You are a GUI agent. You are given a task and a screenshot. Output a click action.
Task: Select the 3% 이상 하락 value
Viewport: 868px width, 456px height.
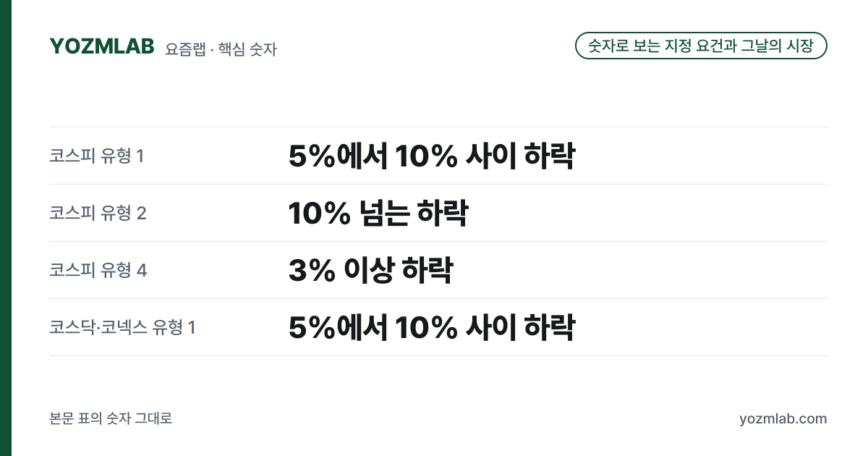pyautogui.click(x=370, y=270)
